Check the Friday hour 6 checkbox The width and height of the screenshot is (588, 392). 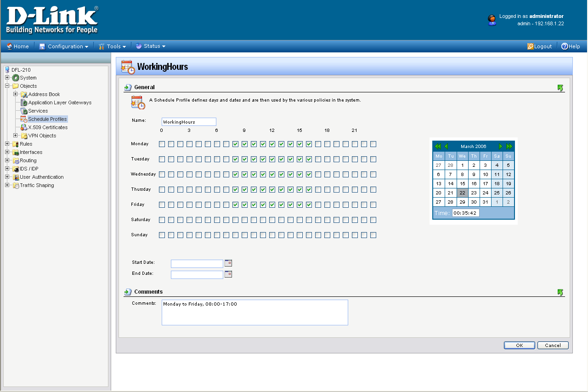[x=217, y=205]
